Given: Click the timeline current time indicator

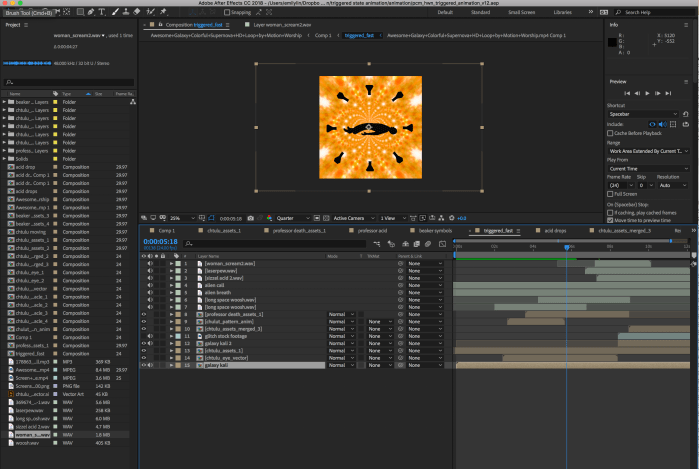Looking at the screenshot, I should 567,247.
